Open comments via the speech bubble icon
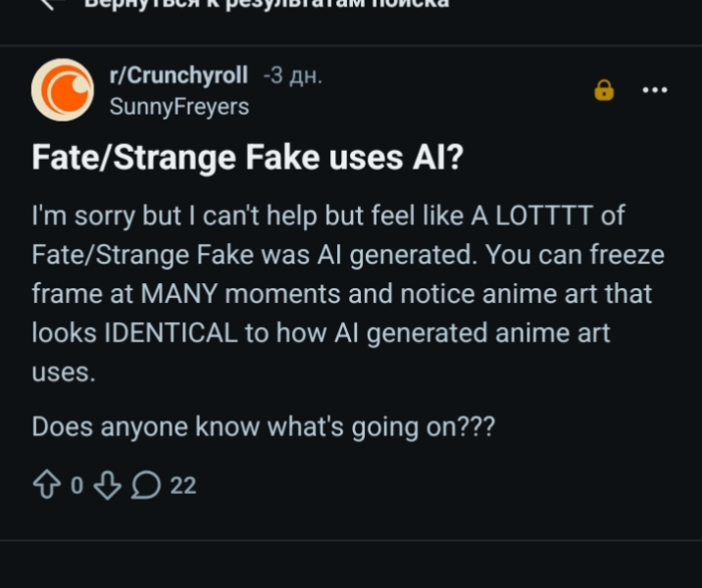 tap(148, 484)
